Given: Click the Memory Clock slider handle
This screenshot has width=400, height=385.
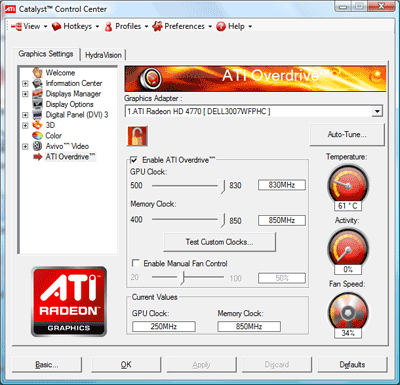Looking at the screenshot, I should [x=222, y=220].
